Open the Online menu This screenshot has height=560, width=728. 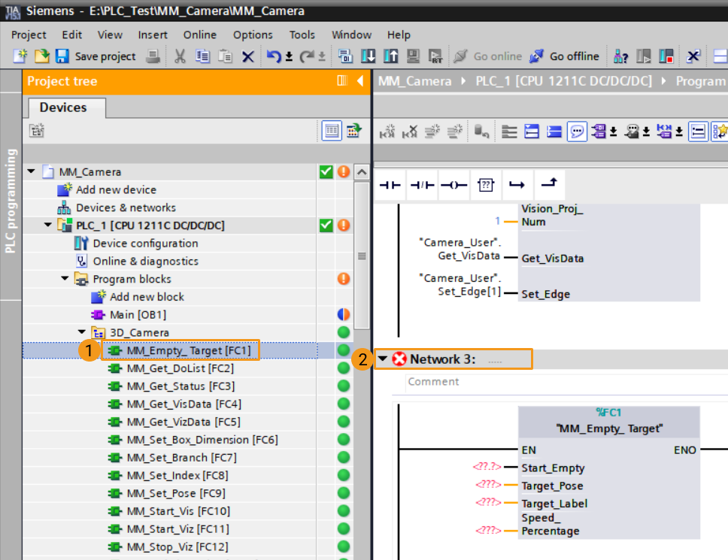(199, 35)
